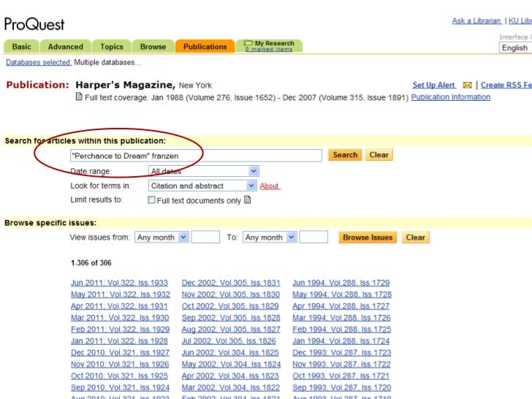Viewport: 532px width, 399px height.
Task: Open Sep 1993 Vol.287 Iss.1720 issue
Action: [342, 387]
